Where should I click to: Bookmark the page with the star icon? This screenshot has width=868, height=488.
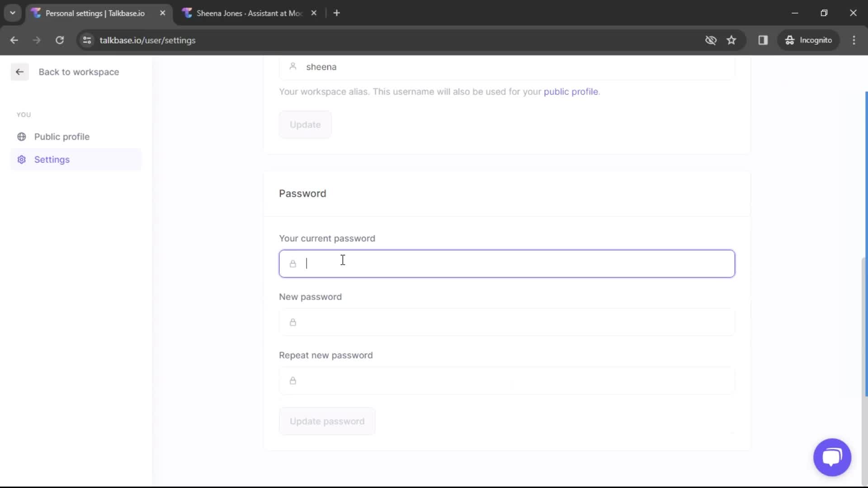tap(731, 40)
